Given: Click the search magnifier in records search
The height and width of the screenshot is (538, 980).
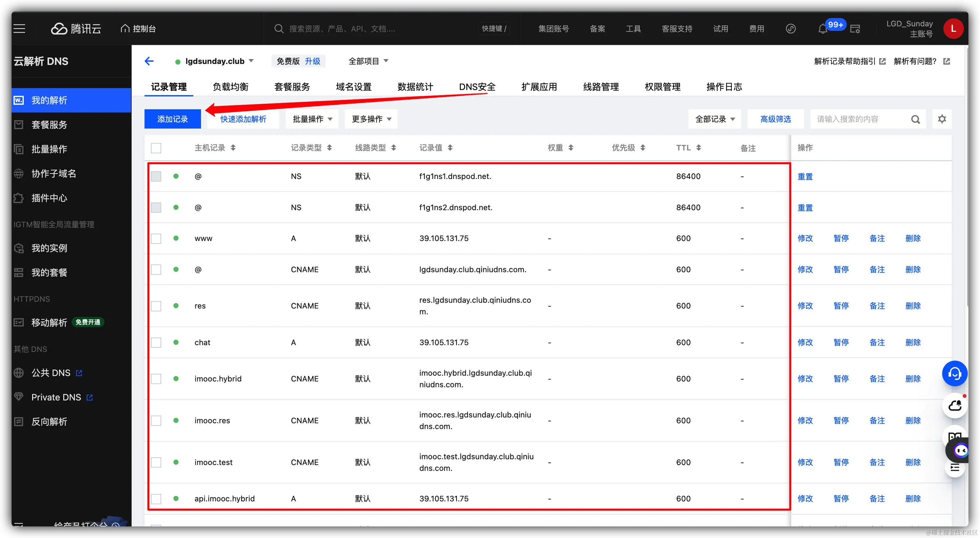Looking at the screenshot, I should (915, 120).
